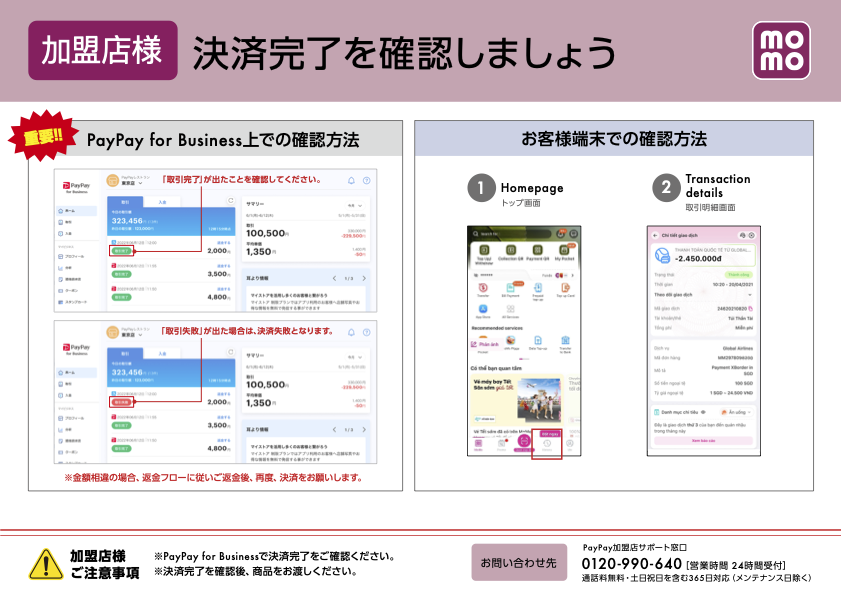Click the Payment QR icon in MoMo homepage

[x=537, y=250]
